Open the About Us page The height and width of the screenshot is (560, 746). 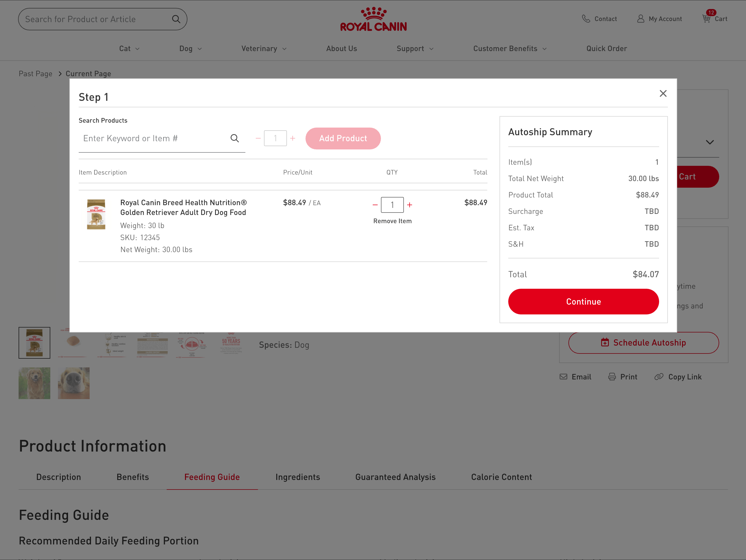(341, 49)
